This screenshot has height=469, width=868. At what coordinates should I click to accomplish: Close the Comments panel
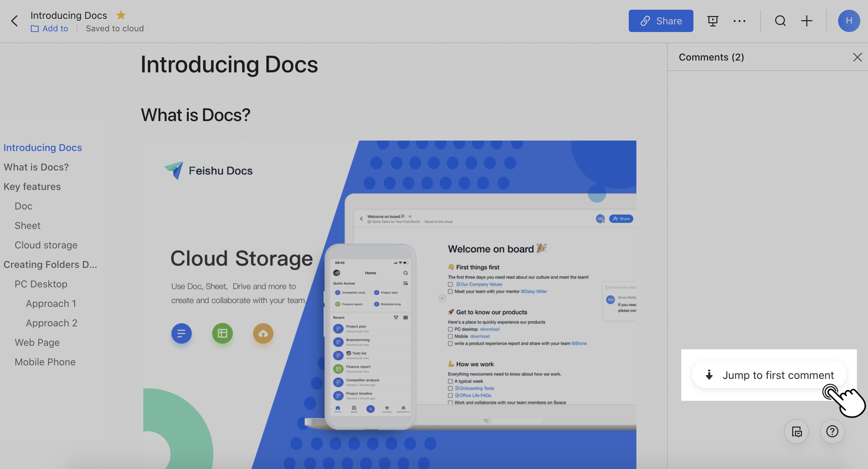point(858,57)
